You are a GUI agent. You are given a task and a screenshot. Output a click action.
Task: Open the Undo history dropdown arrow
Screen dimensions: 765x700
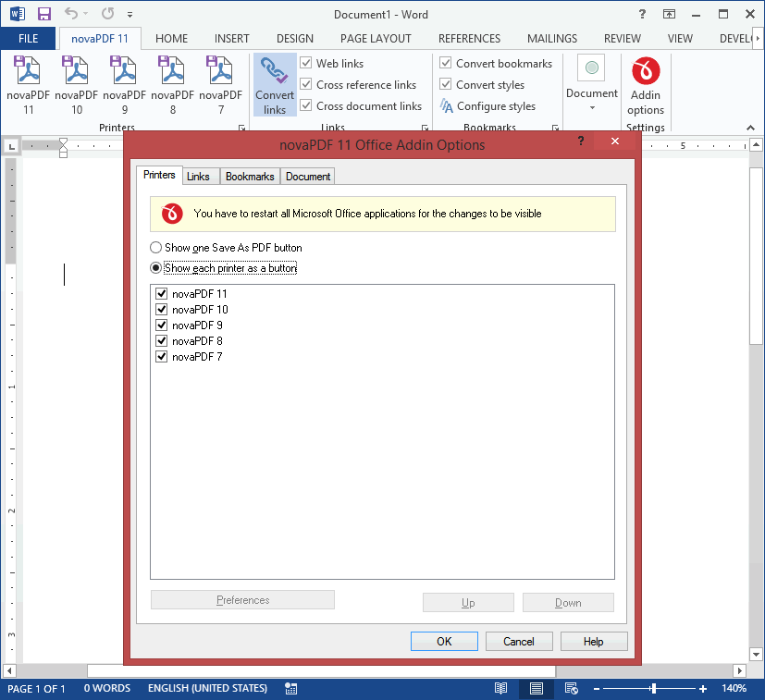pos(86,14)
